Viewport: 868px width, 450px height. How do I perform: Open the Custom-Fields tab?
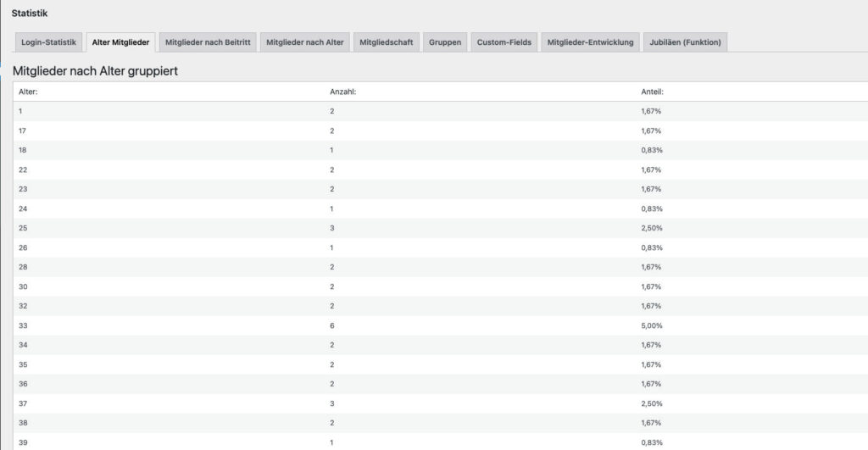[504, 42]
